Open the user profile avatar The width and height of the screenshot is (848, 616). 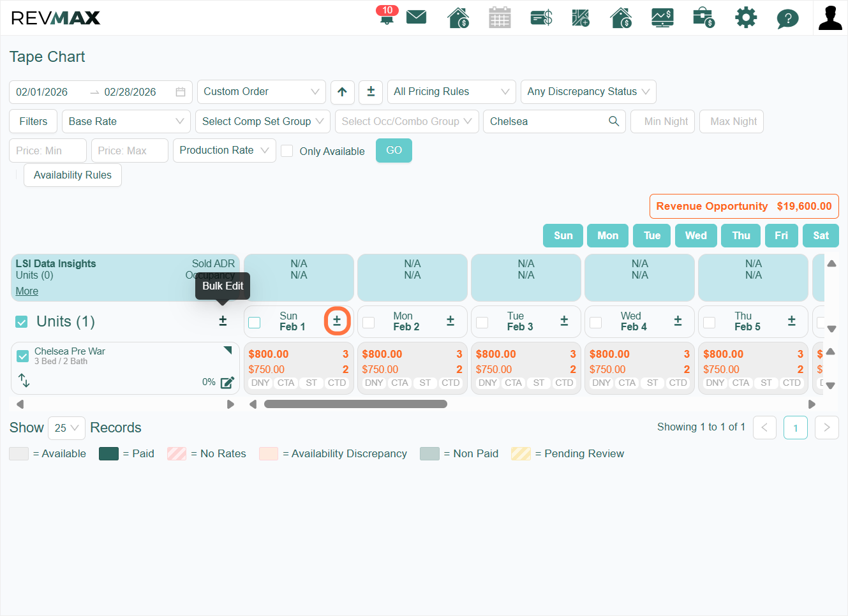830,18
